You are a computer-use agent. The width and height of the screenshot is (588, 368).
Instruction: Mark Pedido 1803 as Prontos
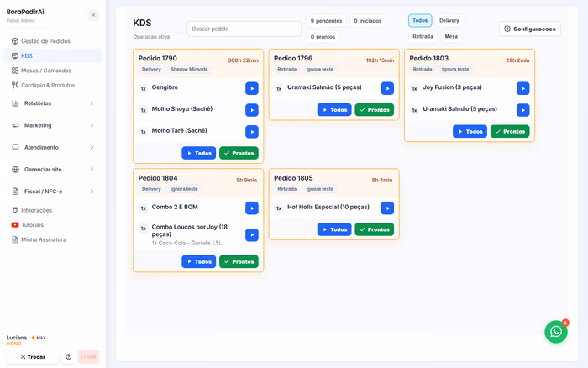510,131
